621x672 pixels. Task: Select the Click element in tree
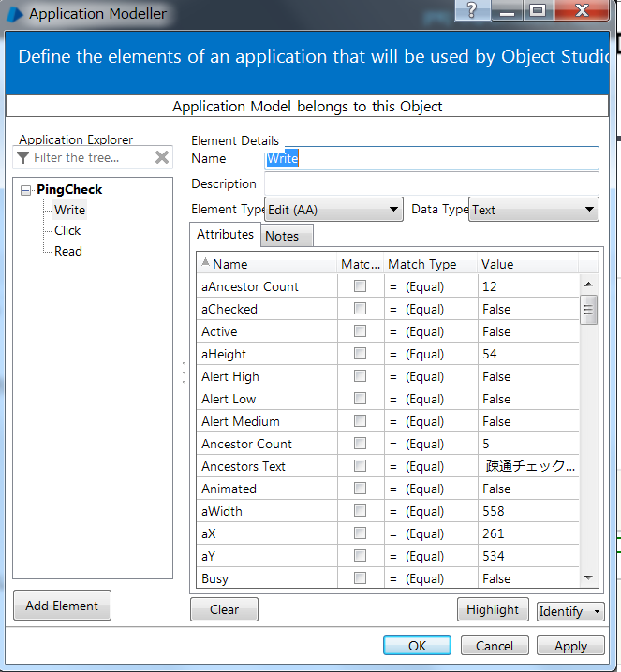[x=67, y=230]
